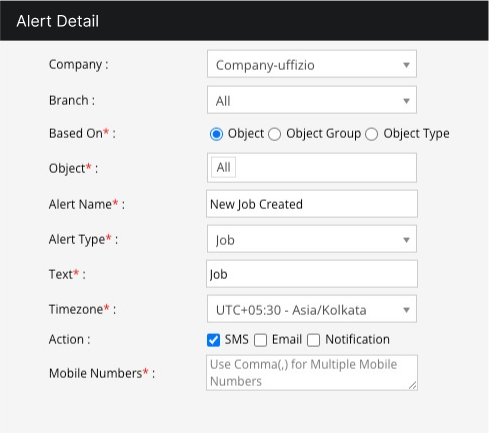Expand the Branch dropdown arrow
Image resolution: width=489 pixels, height=433 pixels.
406,101
